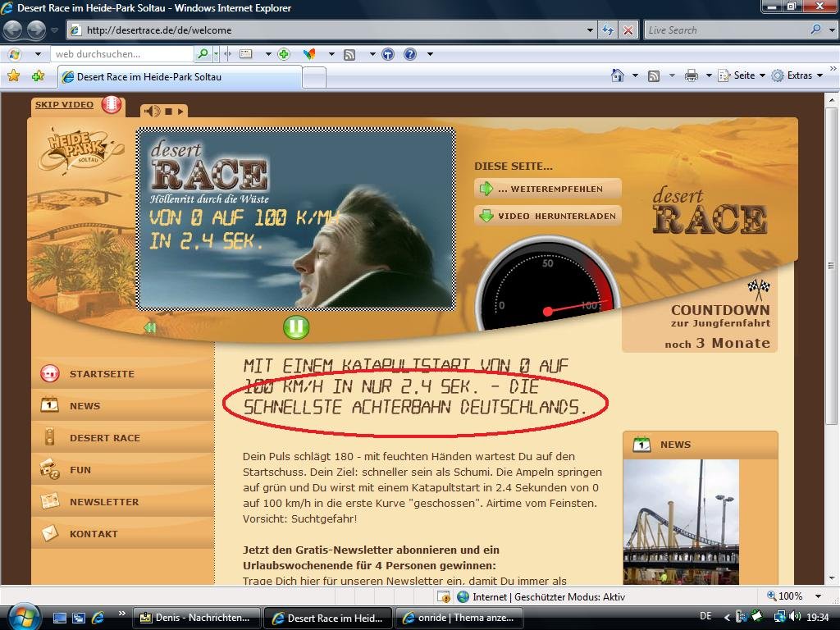Click the DE language indicator in taskbar
This screenshot has width=840, height=630.
point(705,616)
